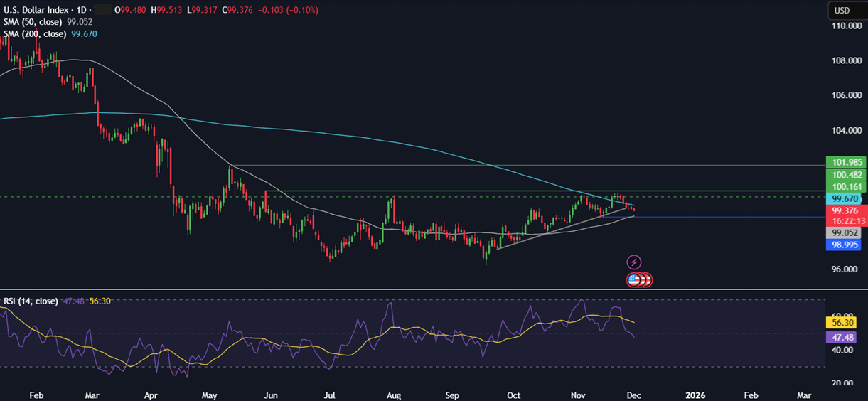The width and height of the screenshot is (868, 401).
Task: Select the SMA (200, close) indicator legend
Action: 35,33
